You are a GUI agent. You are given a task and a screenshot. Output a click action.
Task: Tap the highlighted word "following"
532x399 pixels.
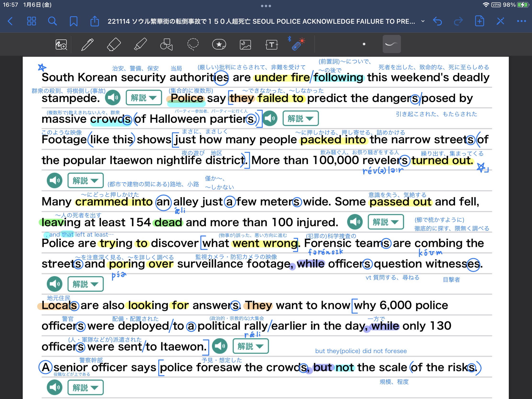pyautogui.click(x=338, y=78)
